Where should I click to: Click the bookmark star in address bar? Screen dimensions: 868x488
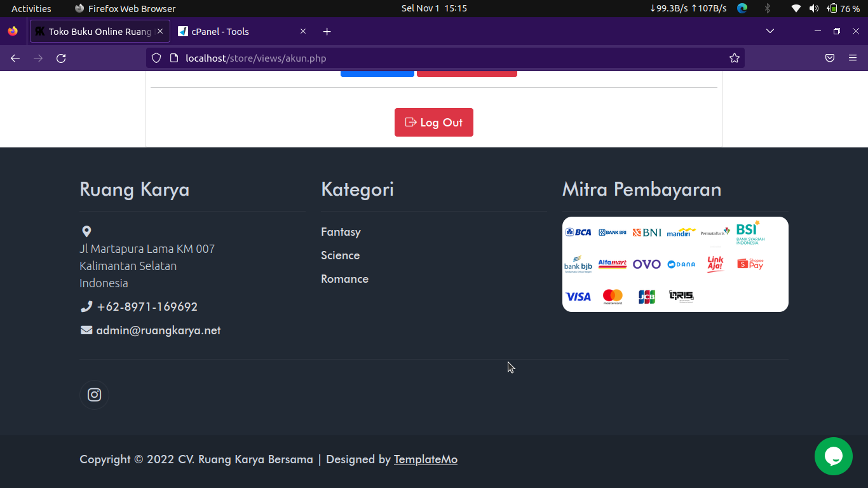(x=735, y=58)
